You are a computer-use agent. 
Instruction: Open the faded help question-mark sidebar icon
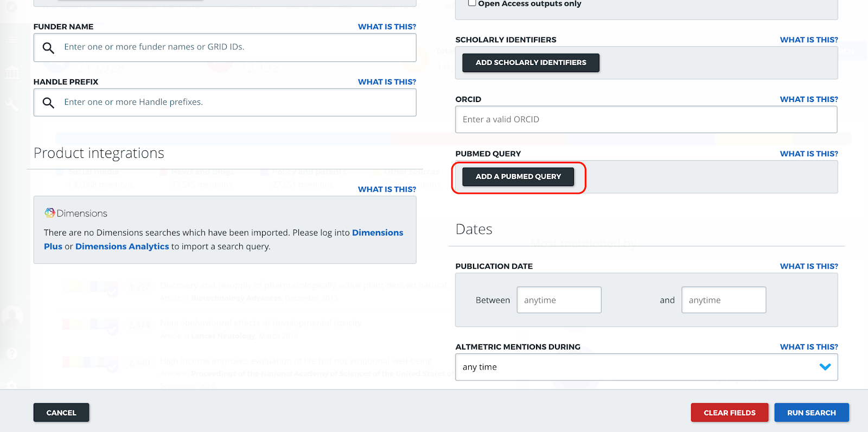(x=12, y=353)
